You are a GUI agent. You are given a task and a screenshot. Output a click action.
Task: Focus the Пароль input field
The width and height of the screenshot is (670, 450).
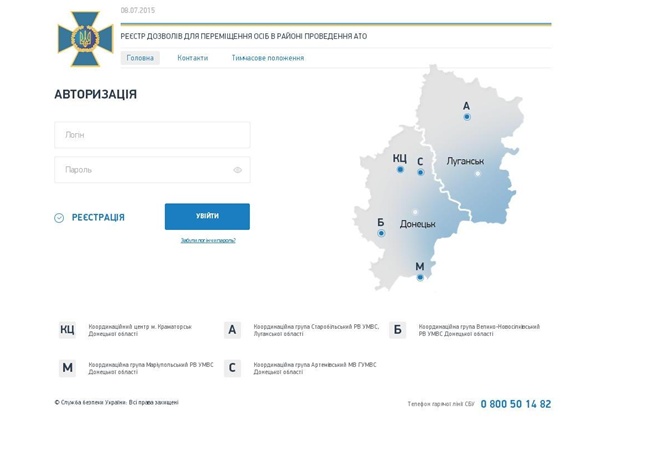(x=152, y=170)
